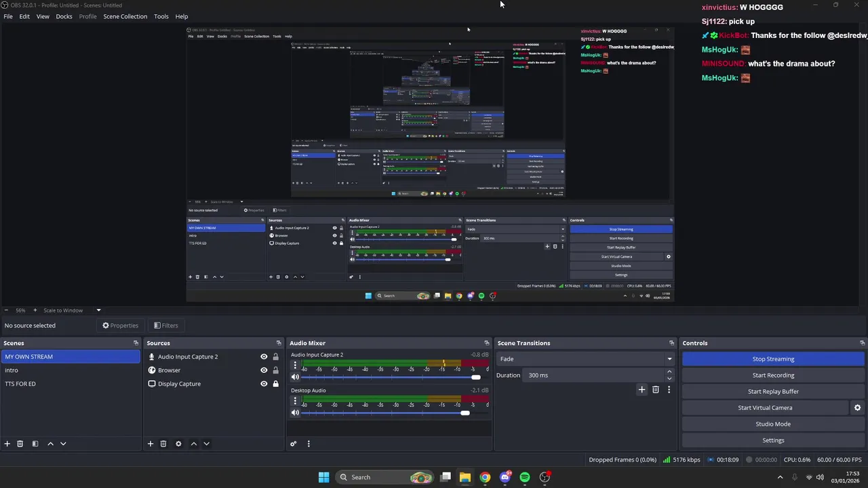This screenshot has width=868, height=488.
Task: Adjust Desktop Audio volume slider
Action: [465, 413]
